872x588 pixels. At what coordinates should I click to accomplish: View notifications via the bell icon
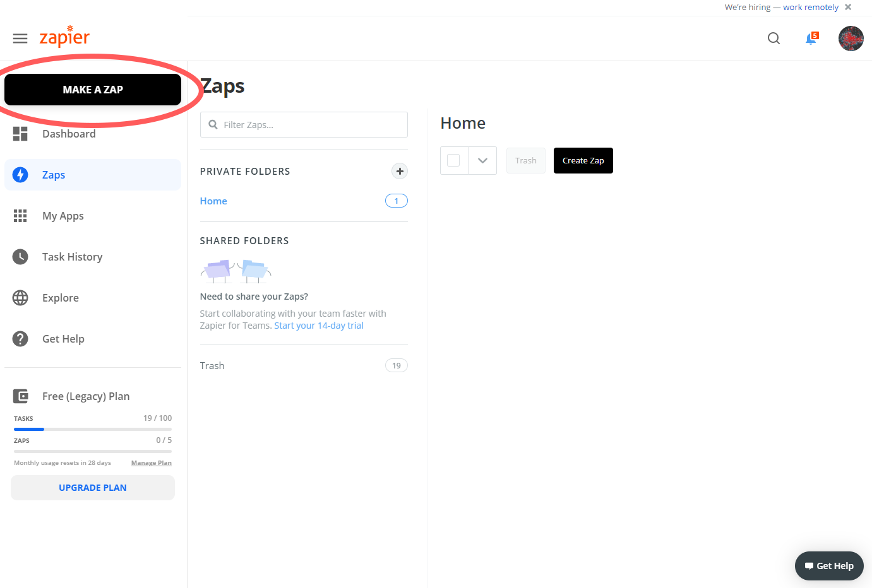811,38
